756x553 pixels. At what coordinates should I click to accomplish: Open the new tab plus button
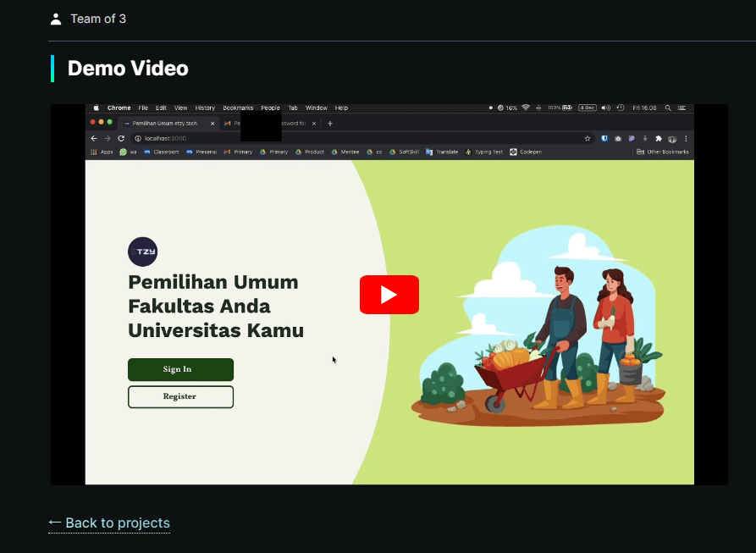330,123
